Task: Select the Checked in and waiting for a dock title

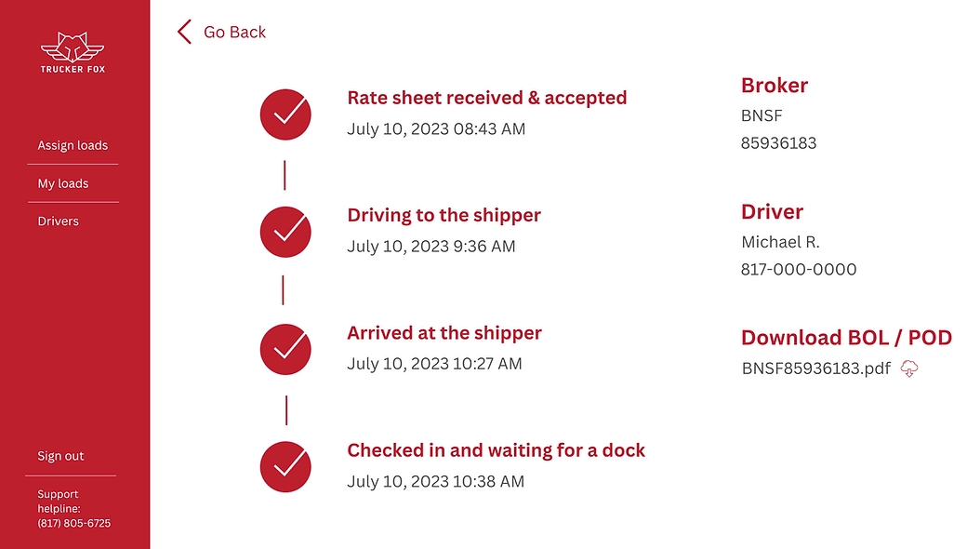Action: pyautogui.click(x=496, y=450)
